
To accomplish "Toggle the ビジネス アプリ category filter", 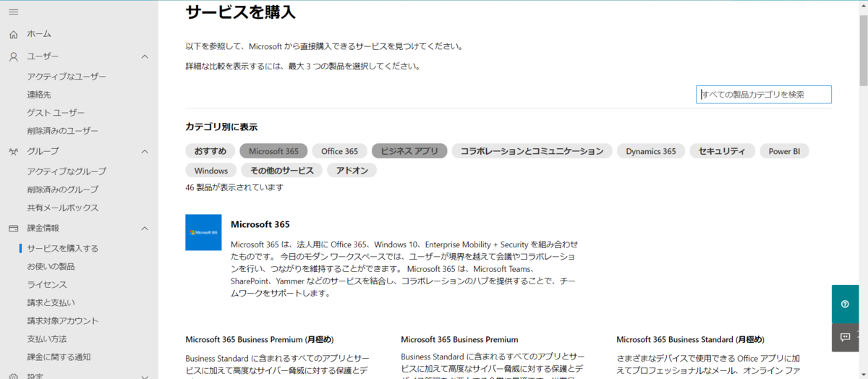I will (409, 151).
